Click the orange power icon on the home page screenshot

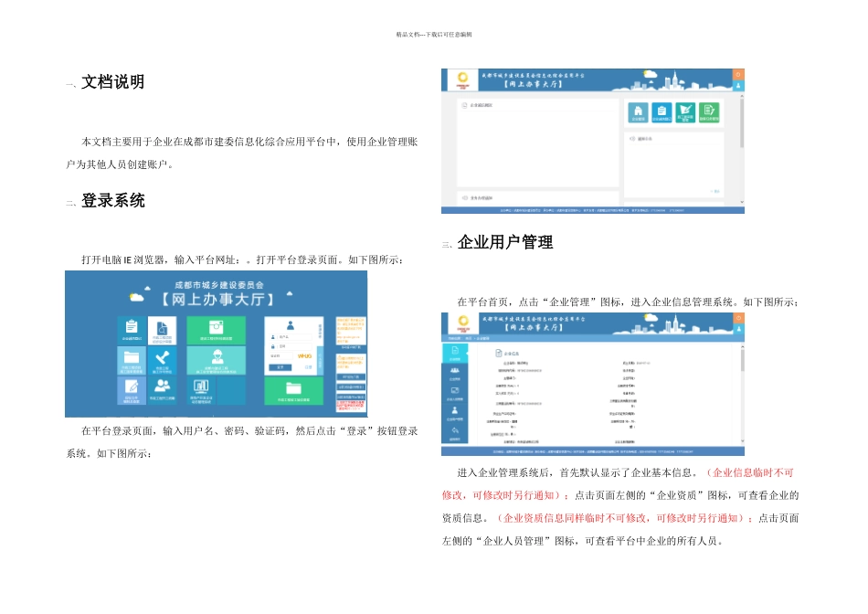(738, 74)
